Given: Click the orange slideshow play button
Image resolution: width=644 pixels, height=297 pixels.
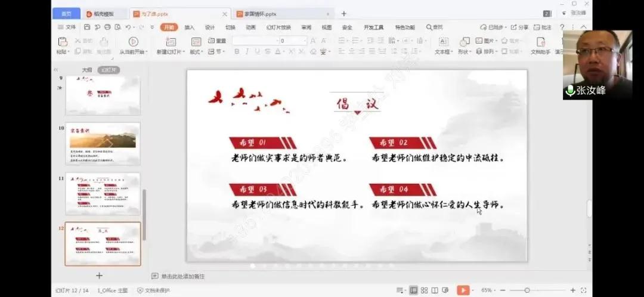Looking at the screenshot, I should [462, 290].
